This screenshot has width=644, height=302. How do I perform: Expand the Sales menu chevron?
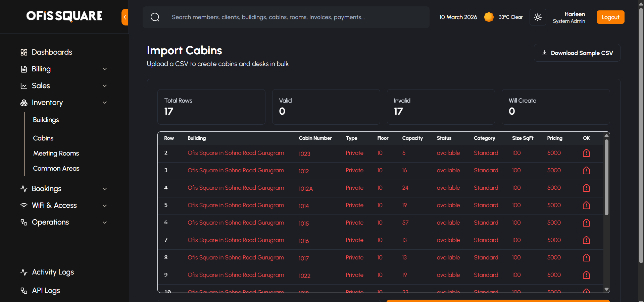click(x=105, y=86)
